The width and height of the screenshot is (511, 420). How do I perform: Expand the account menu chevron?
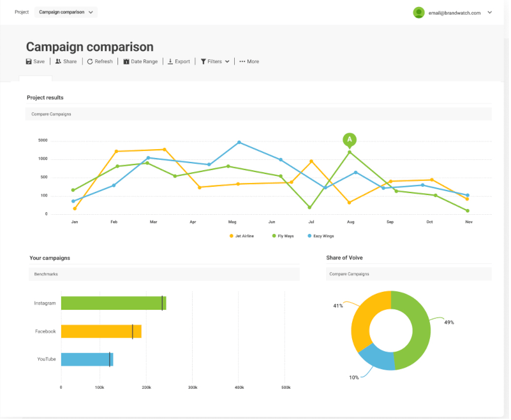click(489, 12)
